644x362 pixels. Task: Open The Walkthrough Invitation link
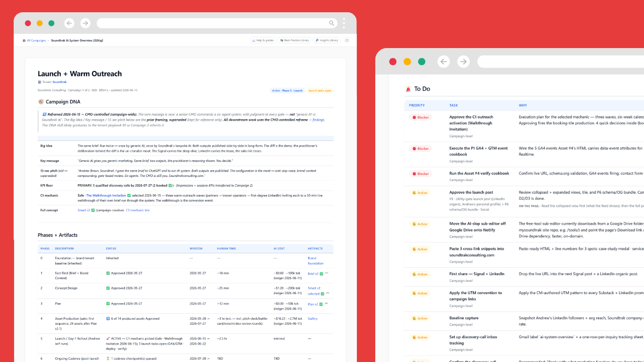[106, 195]
